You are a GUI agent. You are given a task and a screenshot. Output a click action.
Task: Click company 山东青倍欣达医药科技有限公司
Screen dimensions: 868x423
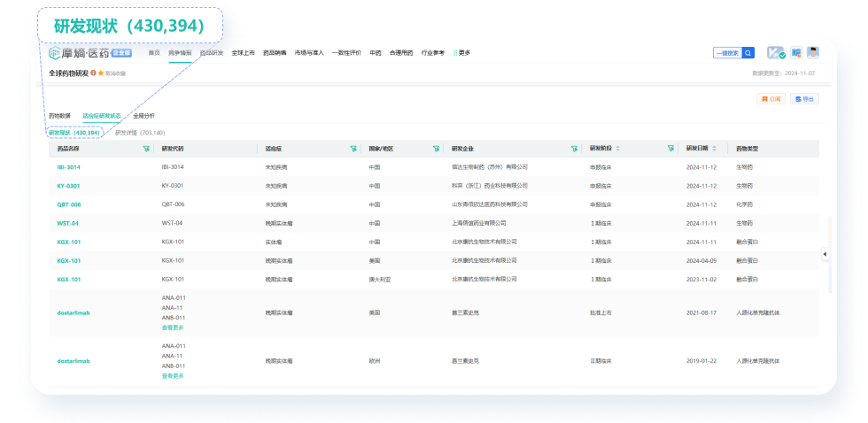click(490, 204)
